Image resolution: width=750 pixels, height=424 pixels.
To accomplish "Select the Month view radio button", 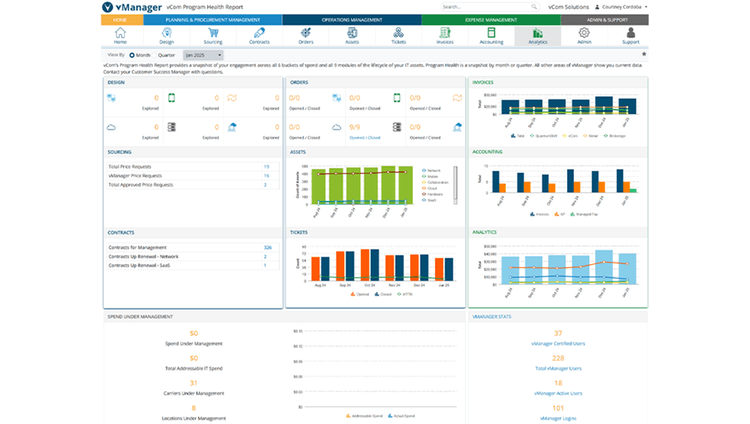I will [132, 55].
